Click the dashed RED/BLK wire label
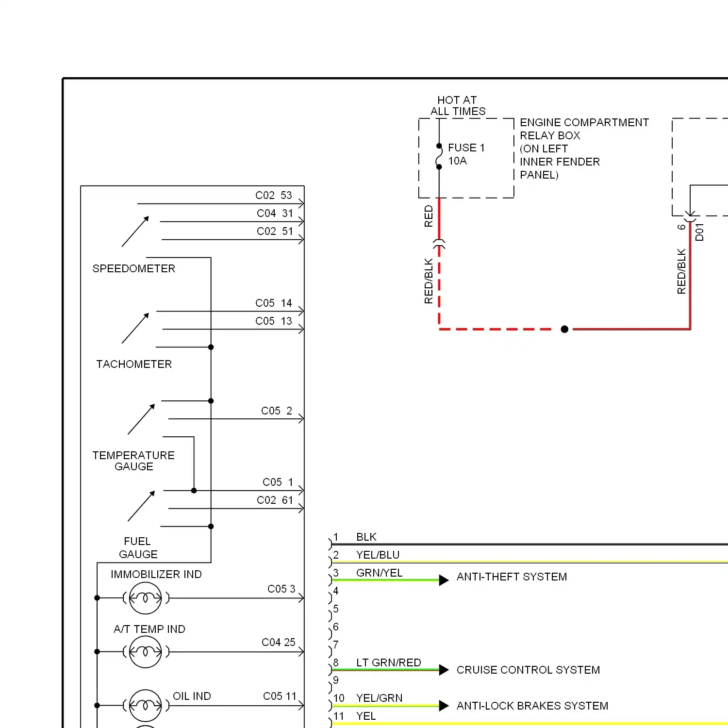Image resolution: width=728 pixels, height=728 pixels. (x=429, y=281)
